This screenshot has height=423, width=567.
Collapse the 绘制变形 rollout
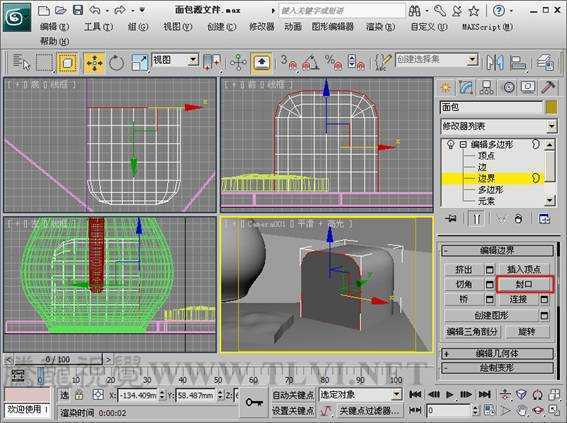[498, 368]
